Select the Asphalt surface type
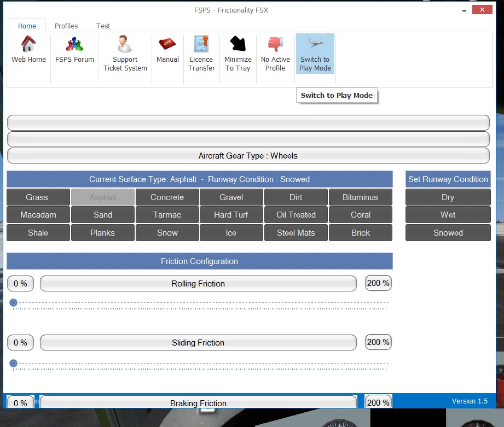The height and width of the screenshot is (427, 504). click(103, 197)
